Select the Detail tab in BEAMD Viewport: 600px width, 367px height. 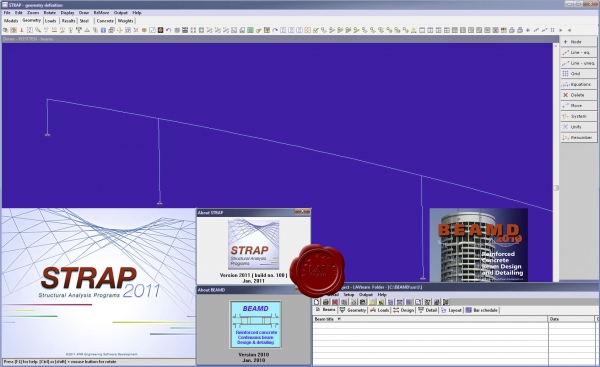point(428,310)
